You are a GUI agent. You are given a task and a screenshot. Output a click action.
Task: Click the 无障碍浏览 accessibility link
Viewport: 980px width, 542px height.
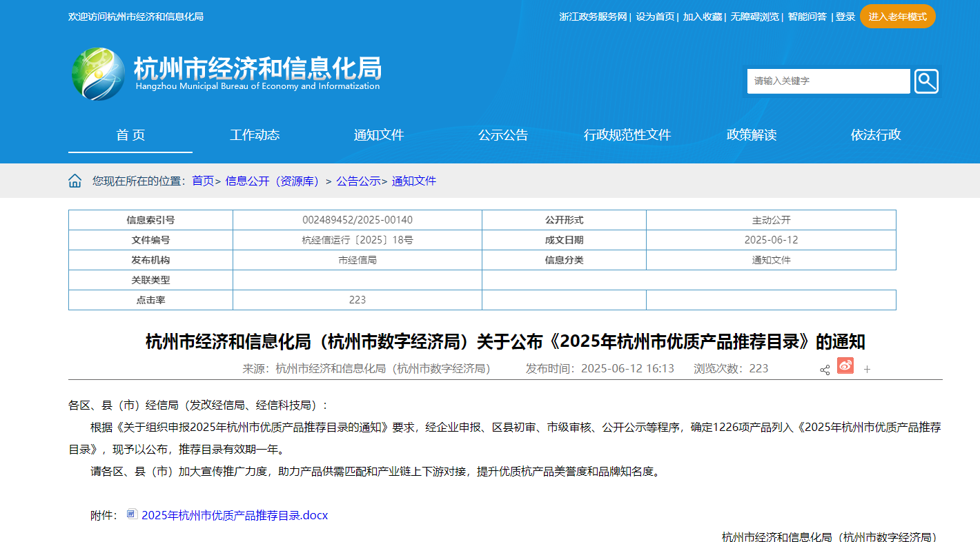pos(755,17)
